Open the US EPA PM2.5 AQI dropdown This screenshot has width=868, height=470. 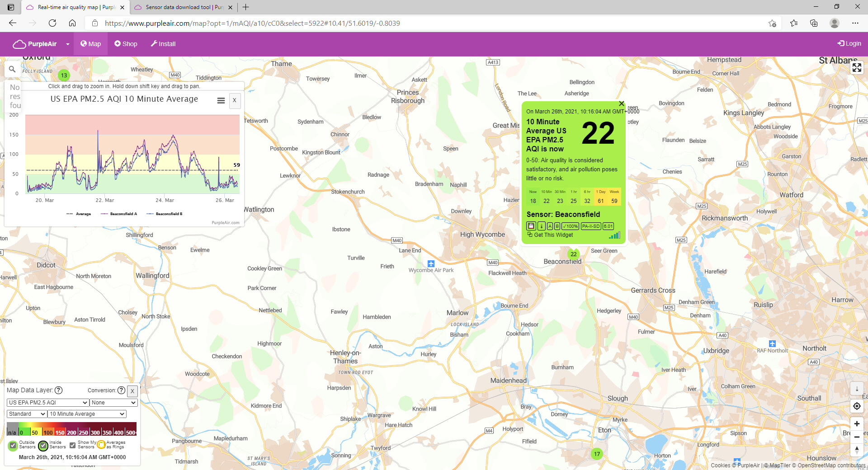(47, 402)
